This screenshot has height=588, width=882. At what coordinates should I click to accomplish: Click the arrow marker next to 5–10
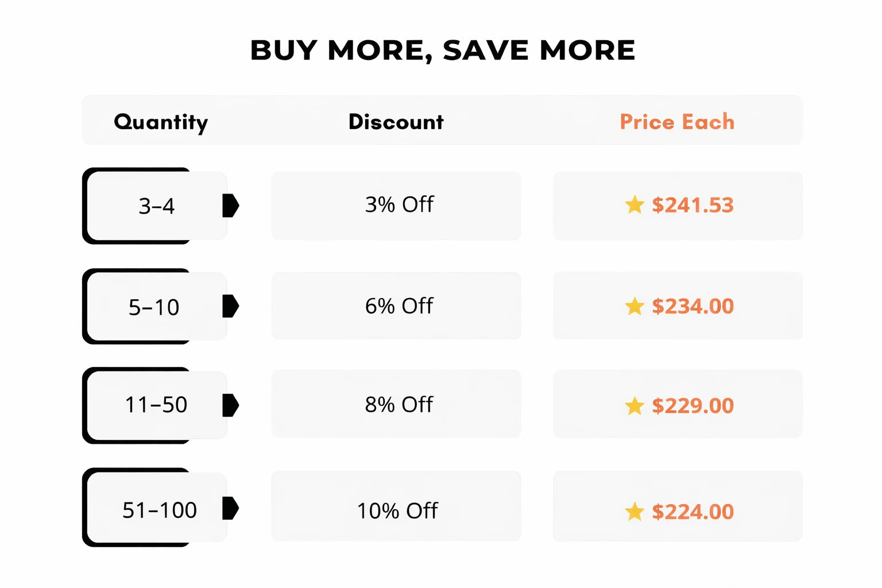click(230, 306)
